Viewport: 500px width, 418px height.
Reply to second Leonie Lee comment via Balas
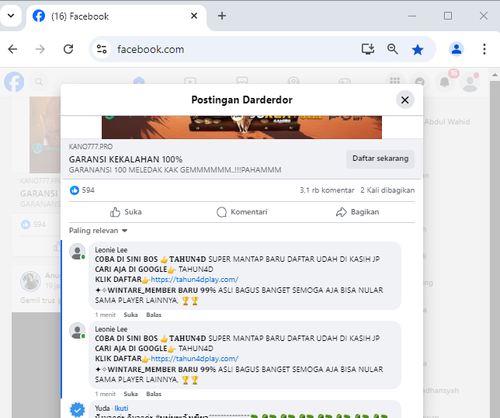[154, 394]
